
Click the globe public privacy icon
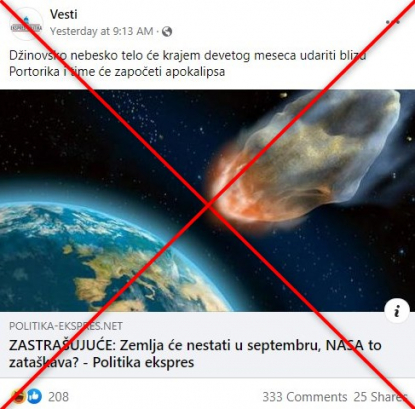click(167, 31)
